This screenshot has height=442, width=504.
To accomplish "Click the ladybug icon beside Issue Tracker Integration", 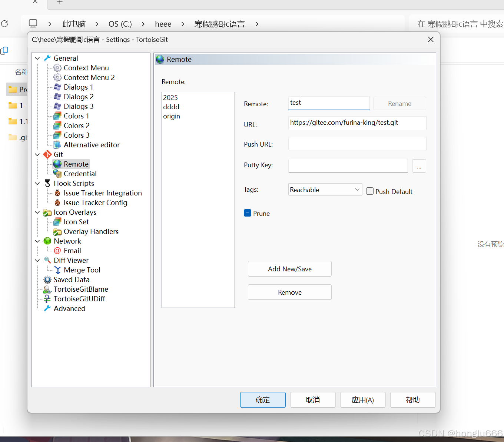I will coord(57,193).
